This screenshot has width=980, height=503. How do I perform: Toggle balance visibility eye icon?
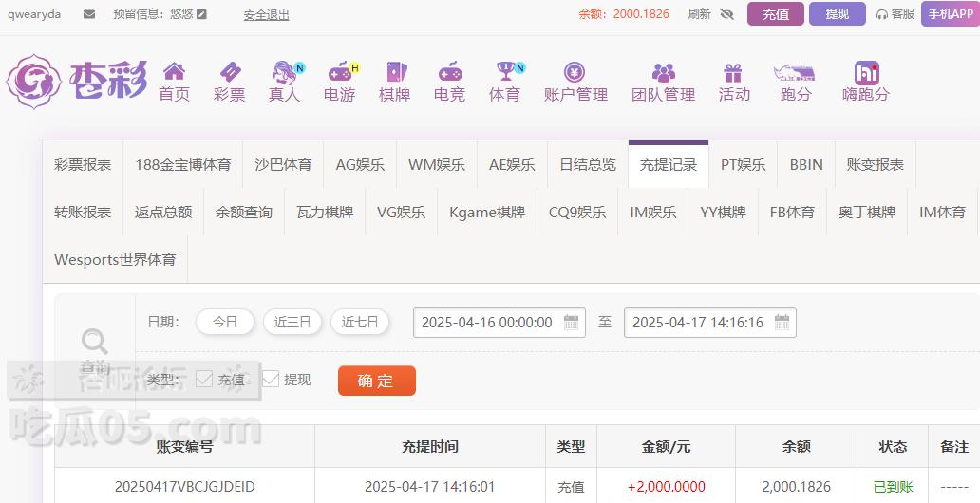pyautogui.click(x=726, y=13)
